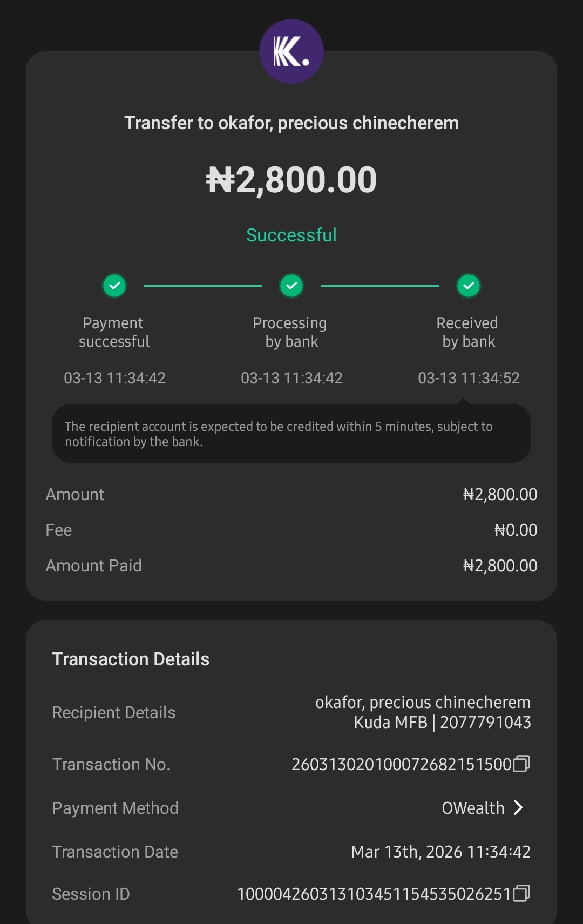Select the ₦2,800.00 headline amount
Image resolution: width=583 pixels, height=924 pixels.
[291, 180]
